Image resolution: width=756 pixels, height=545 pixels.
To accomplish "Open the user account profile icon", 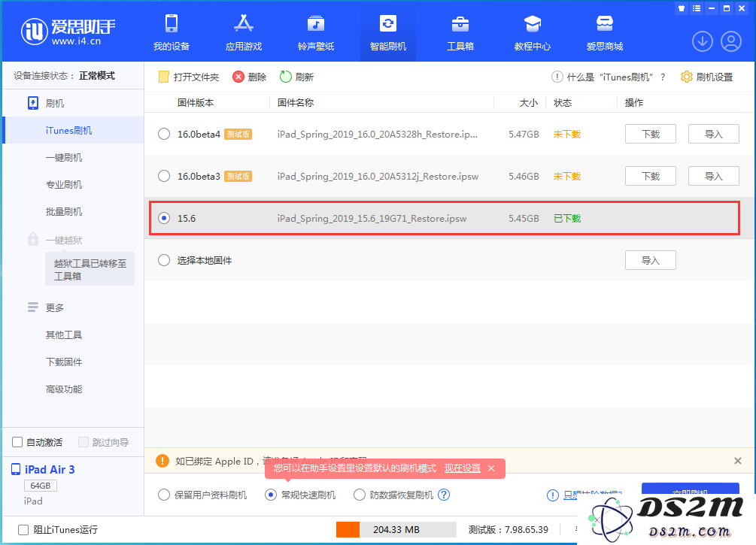I will 731,41.
